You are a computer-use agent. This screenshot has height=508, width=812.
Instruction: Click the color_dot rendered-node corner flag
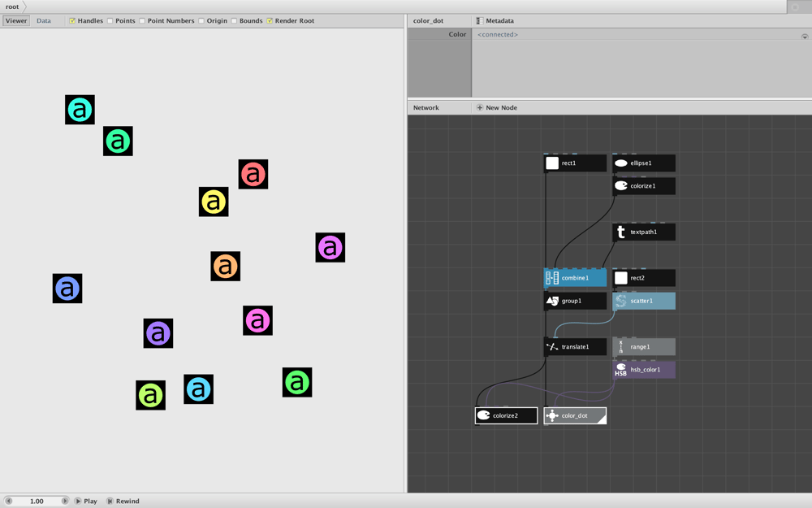(x=603, y=420)
